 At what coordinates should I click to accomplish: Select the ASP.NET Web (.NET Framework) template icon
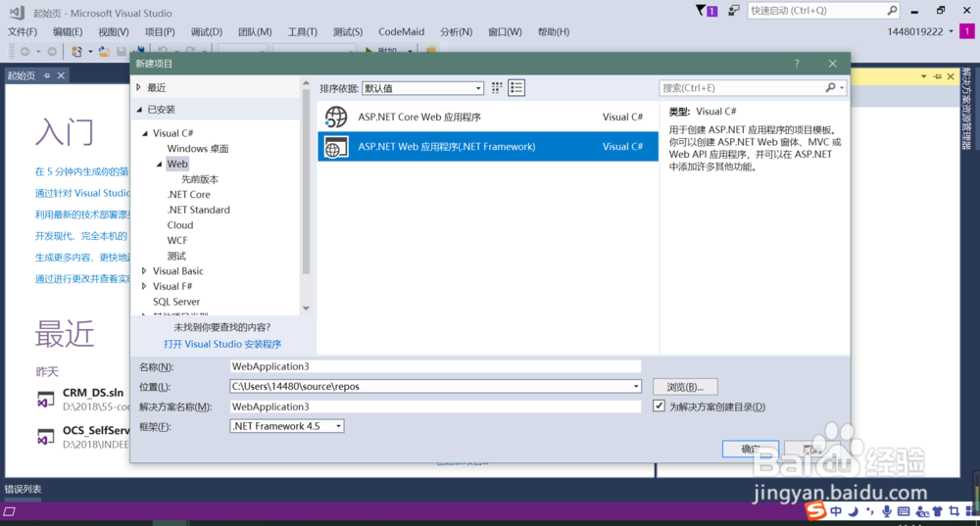pyautogui.click(x=335, y=147)
